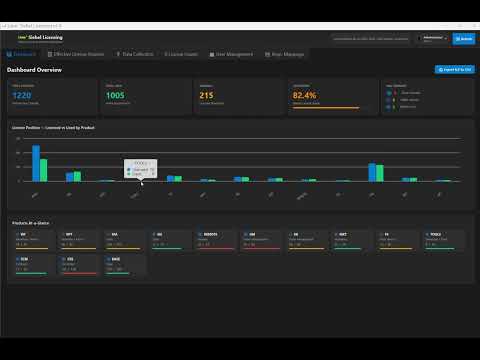
Task: Click the Dashboard Overview heading
Action: click(x=34, y=70)
